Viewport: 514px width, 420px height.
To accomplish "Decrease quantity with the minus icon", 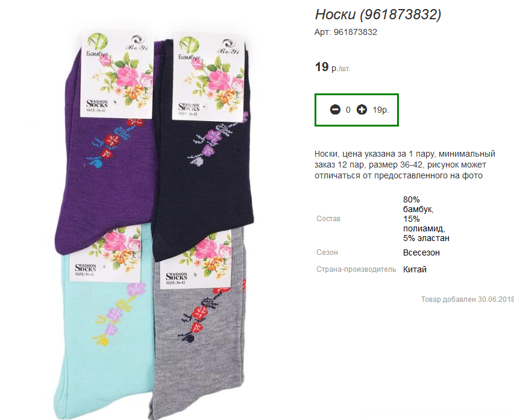I will coord(335,110).
